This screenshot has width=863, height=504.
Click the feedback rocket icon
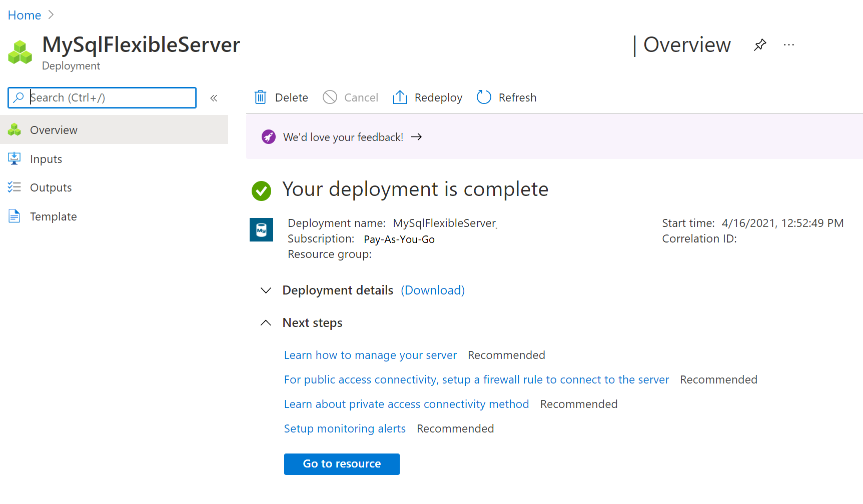point(269,137)
